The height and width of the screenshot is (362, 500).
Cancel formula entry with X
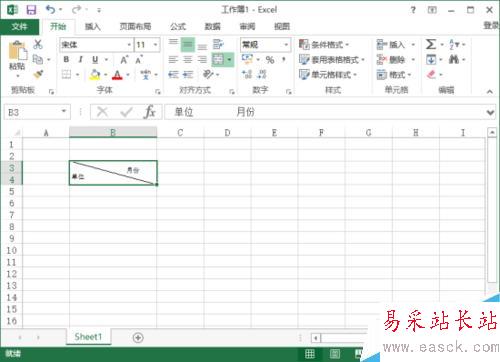(x=102, y=112)
